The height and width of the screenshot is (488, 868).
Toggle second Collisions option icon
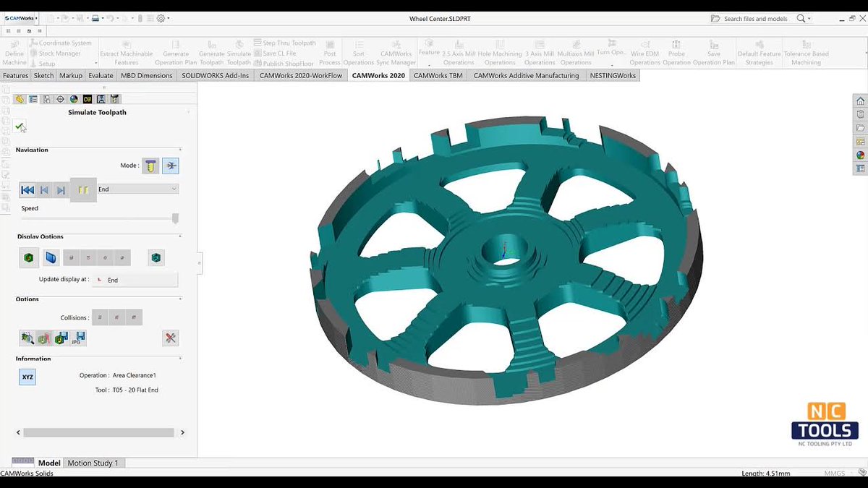tap(117, 317)
